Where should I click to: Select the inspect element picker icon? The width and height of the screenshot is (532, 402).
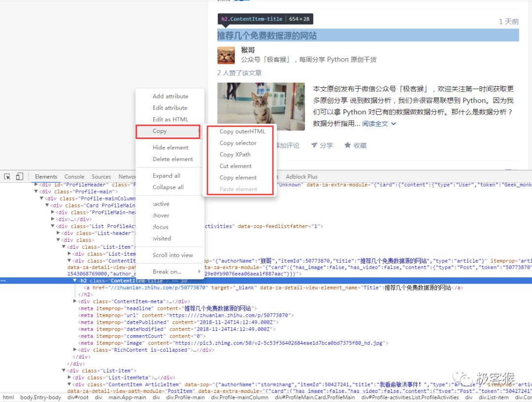click(x=7, y=176)
